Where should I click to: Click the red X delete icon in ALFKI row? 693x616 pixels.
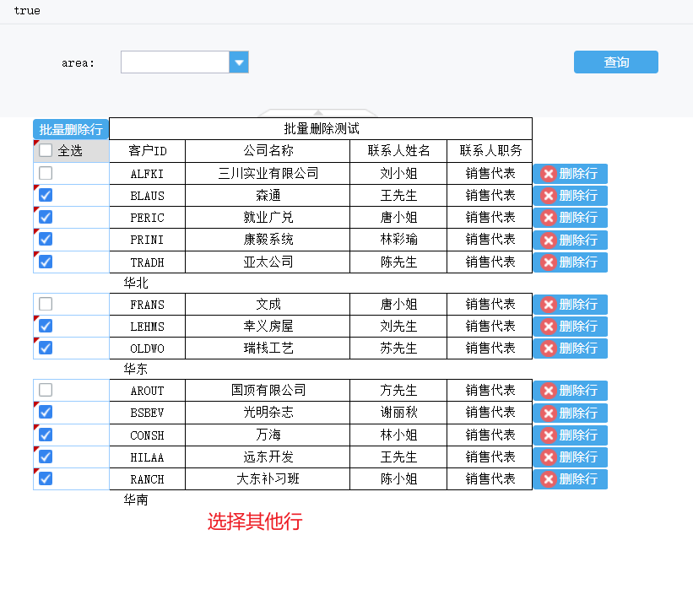(x=549, y=174)
